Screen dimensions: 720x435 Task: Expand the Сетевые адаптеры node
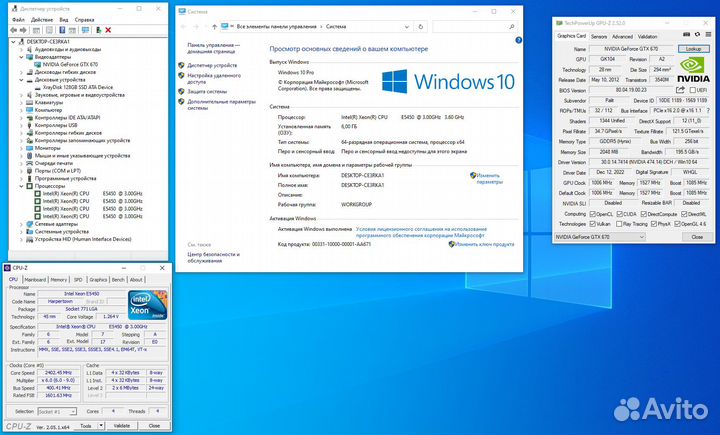(x=21, y=224)
